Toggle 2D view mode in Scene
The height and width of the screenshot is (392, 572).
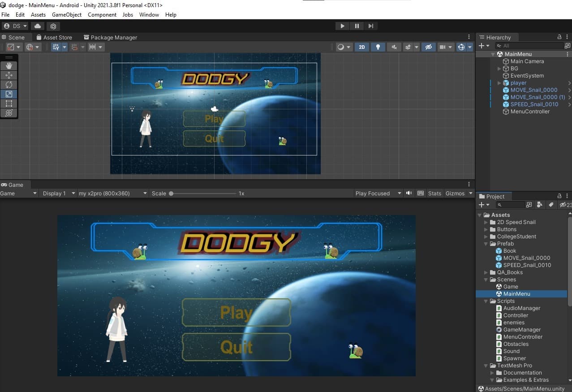pos(362,47)
